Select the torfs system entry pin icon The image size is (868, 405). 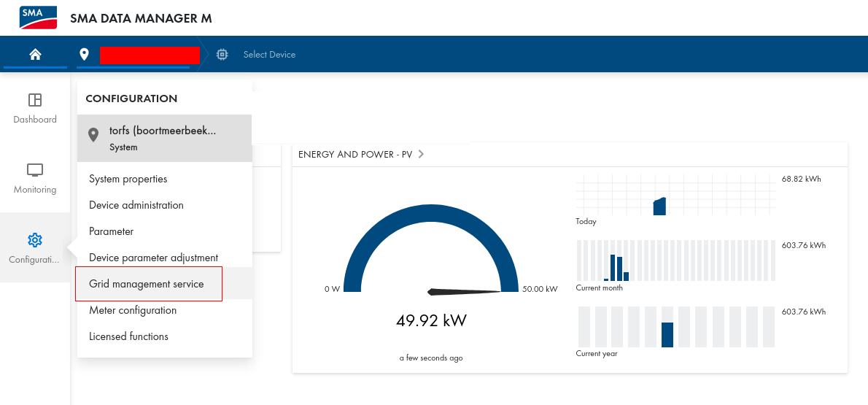pos(93,134)
